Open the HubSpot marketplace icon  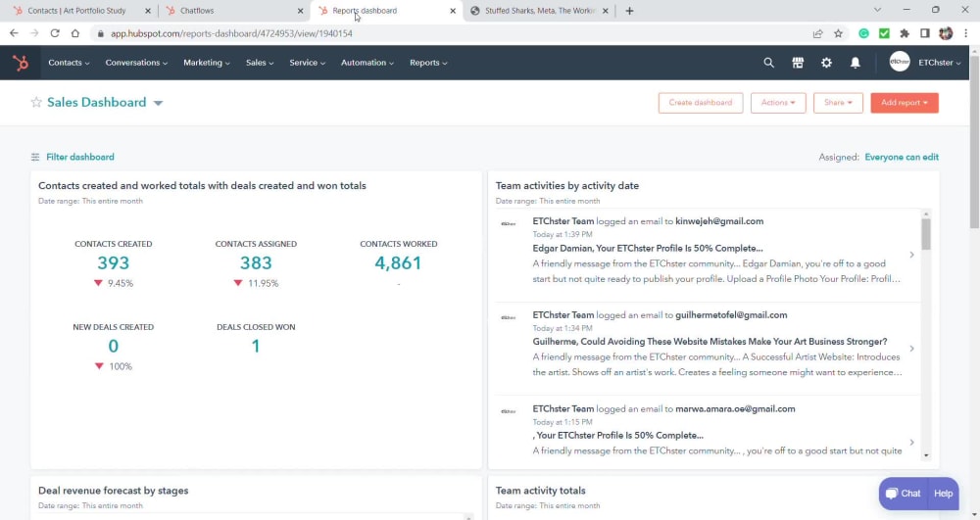pyautogui.click(x=798, y=63)
